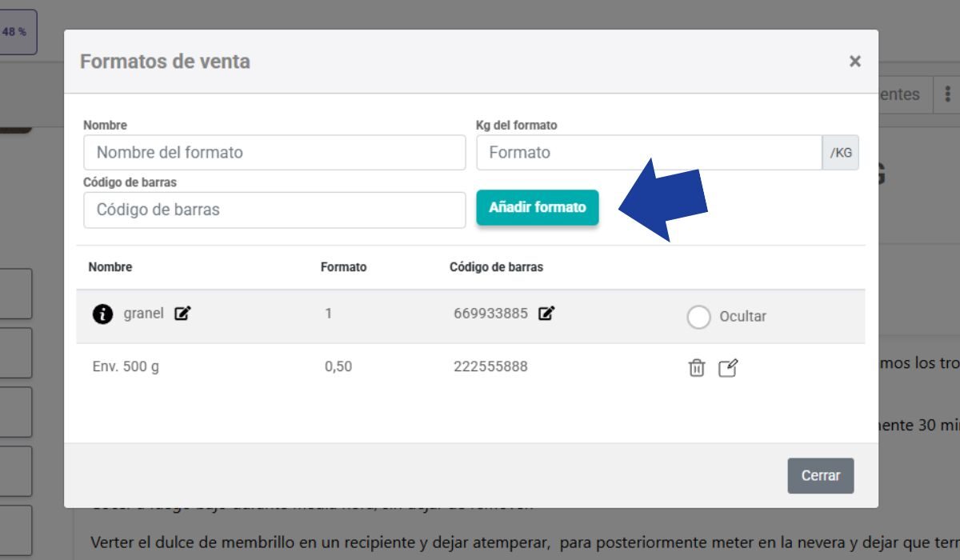Click the Código de barras input field
The height and width of the screenshot is (560, 960).
point(274,210)
